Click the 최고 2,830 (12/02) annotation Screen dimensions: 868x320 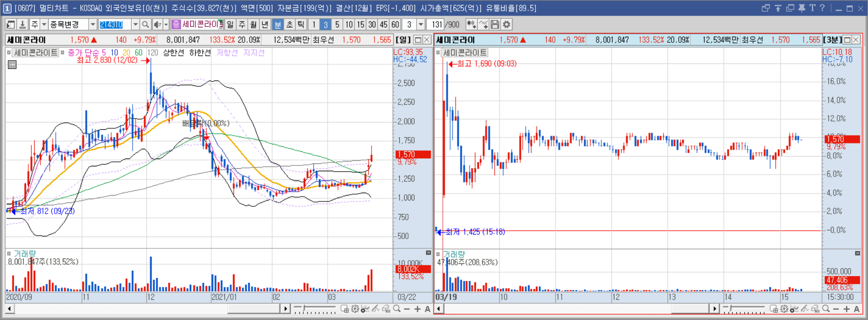[107, 60]
